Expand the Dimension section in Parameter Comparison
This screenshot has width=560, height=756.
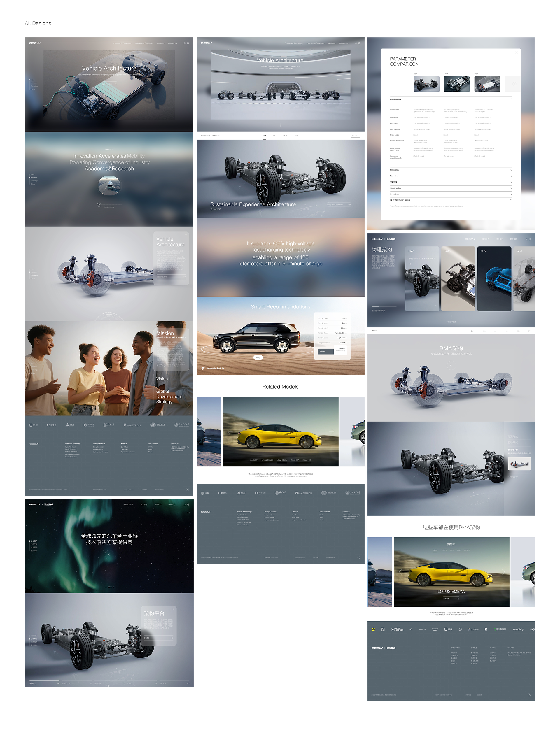pyautogui.click(x=510, y=170)
